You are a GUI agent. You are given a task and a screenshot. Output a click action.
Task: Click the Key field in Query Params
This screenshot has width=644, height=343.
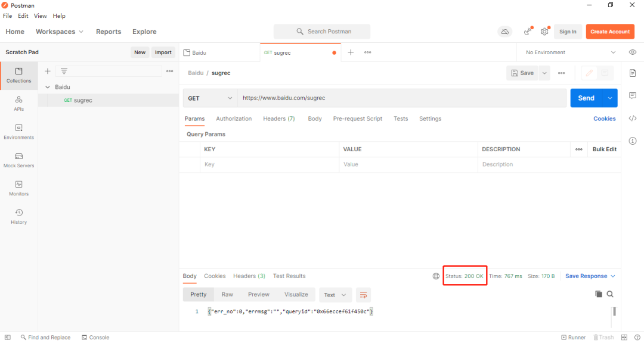pos(270,164)
